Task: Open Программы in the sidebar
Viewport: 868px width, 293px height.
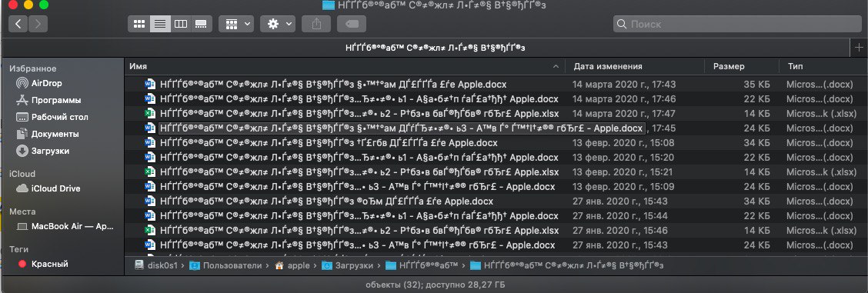Action: (48, 101)
